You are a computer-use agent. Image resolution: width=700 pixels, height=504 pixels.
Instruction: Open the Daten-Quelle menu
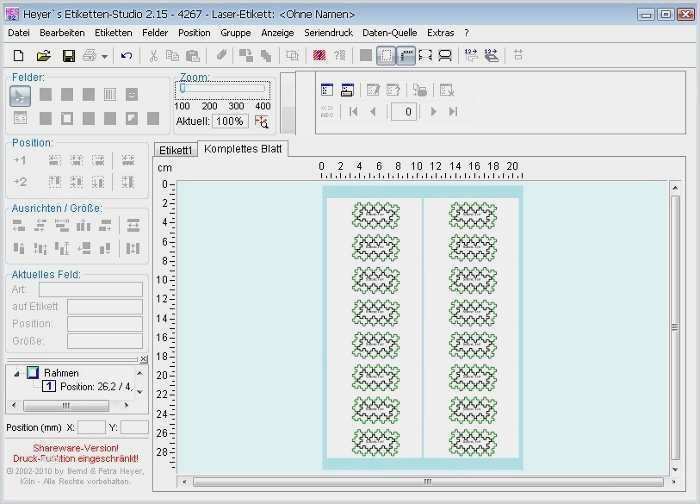(x=390, y=33)
